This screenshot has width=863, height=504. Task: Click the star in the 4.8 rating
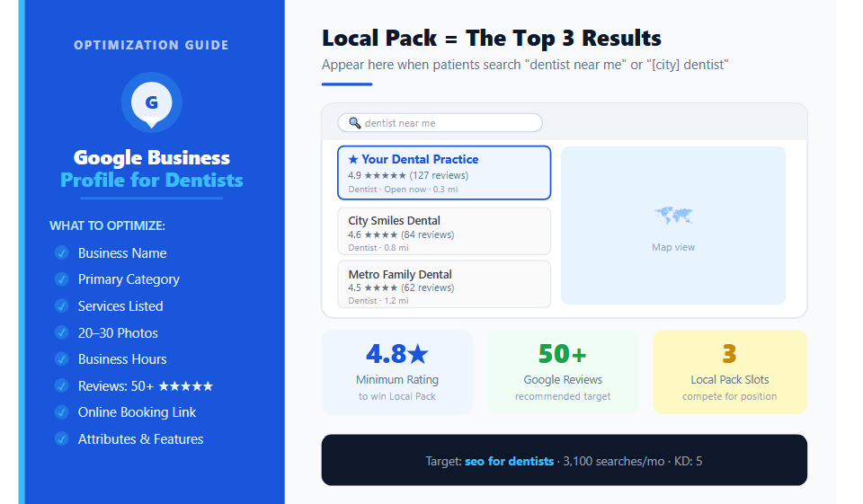(x=418, y=354)
